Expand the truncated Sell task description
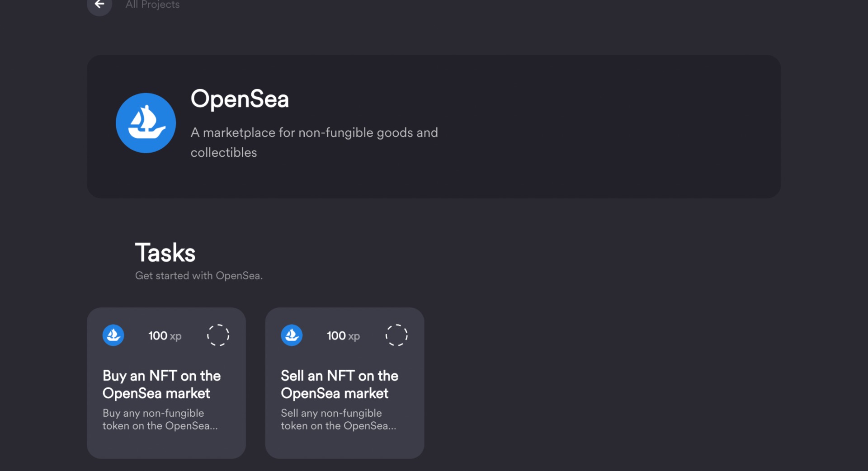This screenshot has width=868, height=471. pos(339,419)
